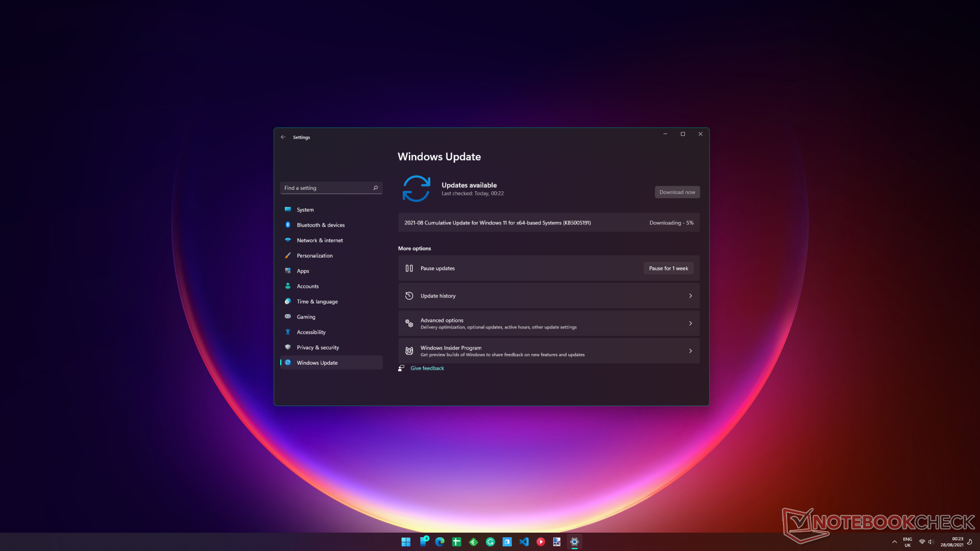Click the Network & internet icon
This screenshot has height=551, width=980.
pyautogui.click(x=288, y=240)
